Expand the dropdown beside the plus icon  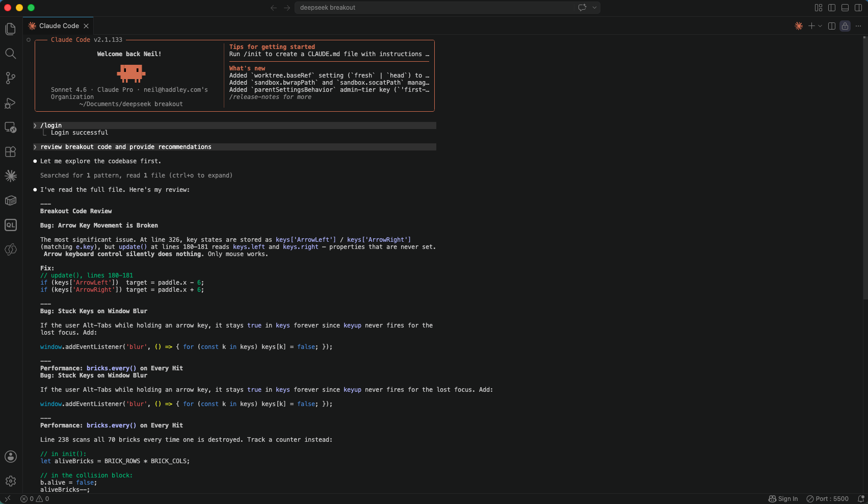(x=820, y=26)
